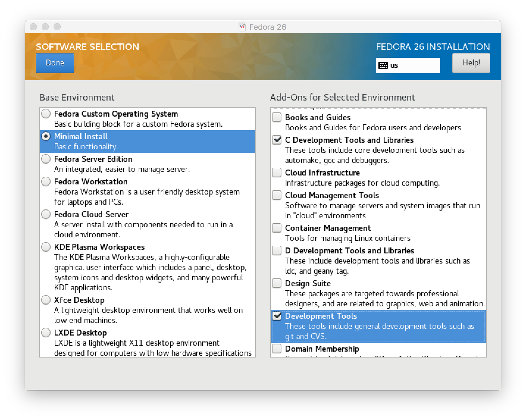The height and width of the screenshot is (420, 526).
Task: Click the Done button
Action: click(55, 63)
